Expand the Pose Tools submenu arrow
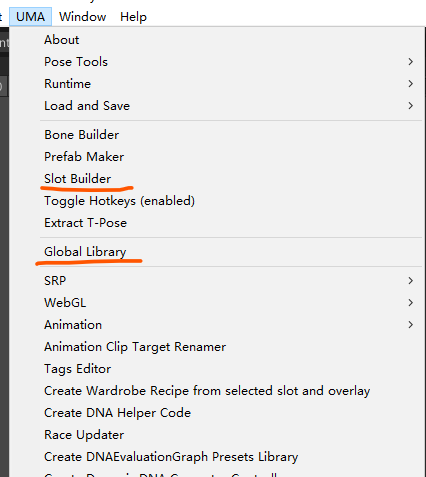Screen dimensions: 426x477 pyautogui.click(x=411, y=62)
